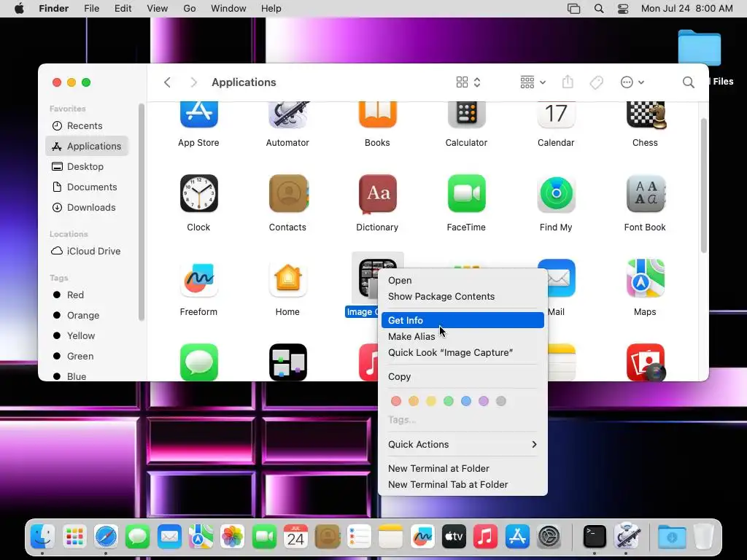
Task: Open the Go menu in the menu bar
Action: [x=189, y=9]
